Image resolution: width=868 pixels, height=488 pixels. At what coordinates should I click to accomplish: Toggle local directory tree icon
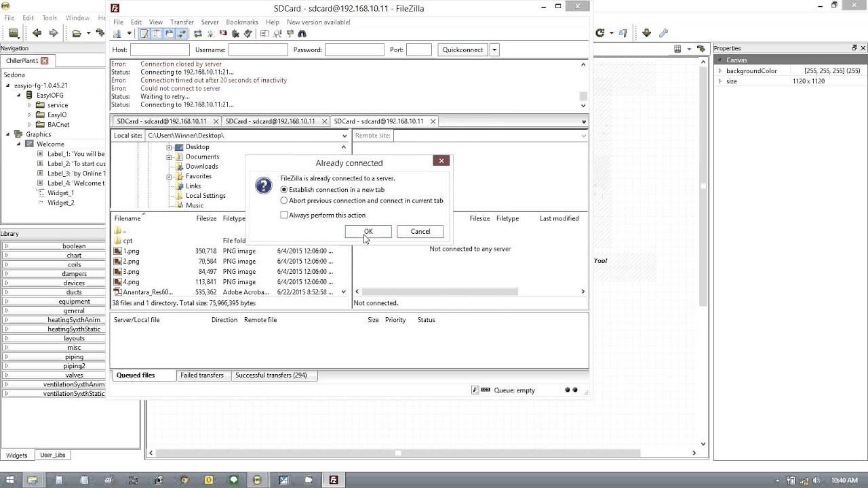157,34
